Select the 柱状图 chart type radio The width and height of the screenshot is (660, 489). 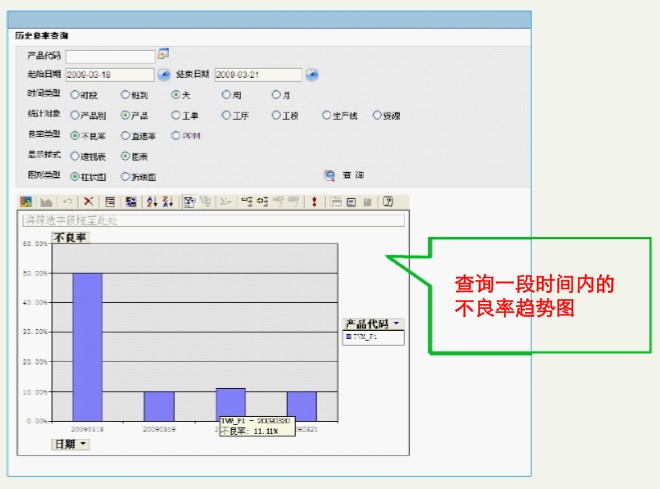tap(75, 177)
